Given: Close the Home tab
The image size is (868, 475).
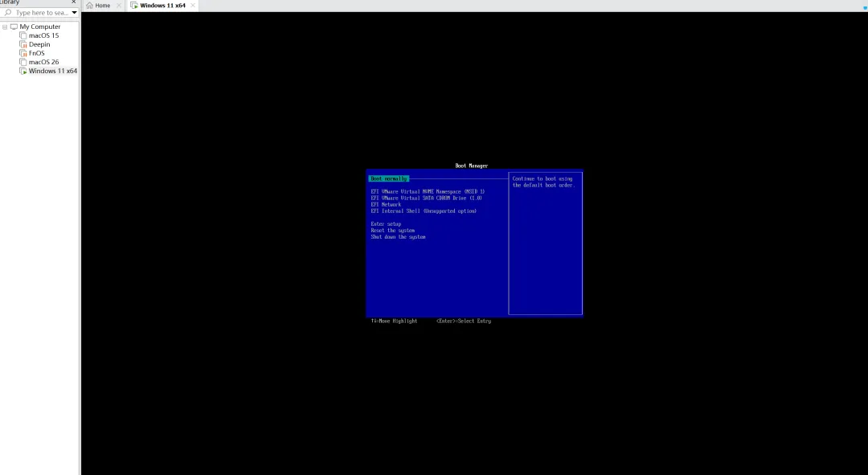Looking at the screenshot, I should point(118,6).
